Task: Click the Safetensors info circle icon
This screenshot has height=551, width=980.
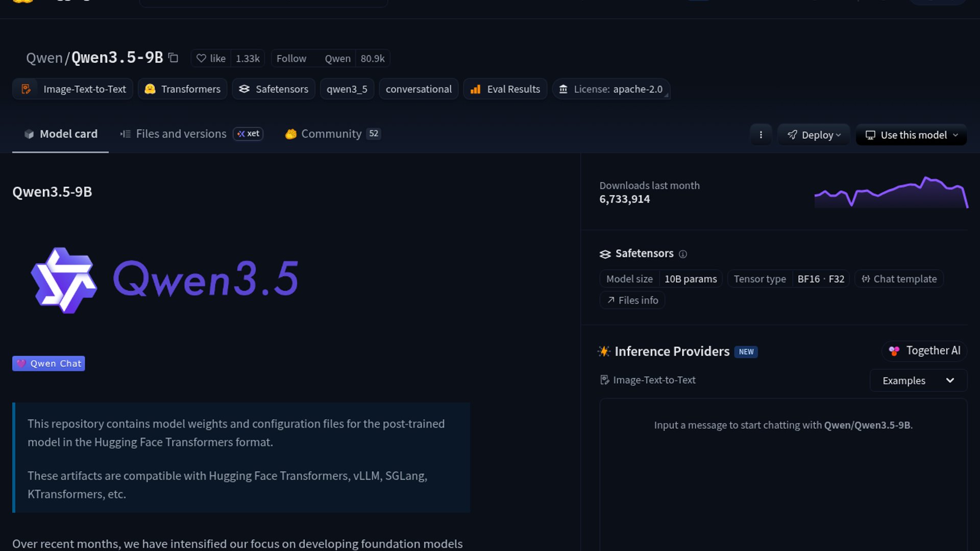Action: tap(683, 254)
